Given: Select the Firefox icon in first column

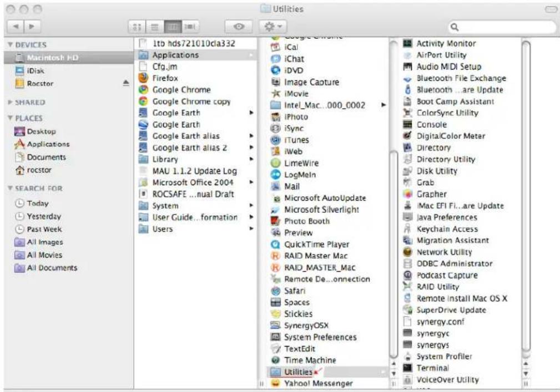Looking at the screenshot, I should (x=143, y=78).
